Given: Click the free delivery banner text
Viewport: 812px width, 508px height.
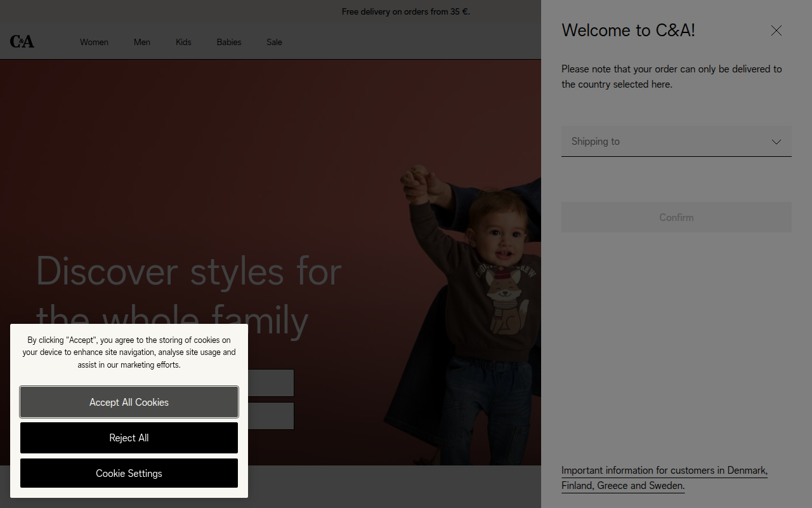Looking at the screenshot, I should click(x=406, y=11).
